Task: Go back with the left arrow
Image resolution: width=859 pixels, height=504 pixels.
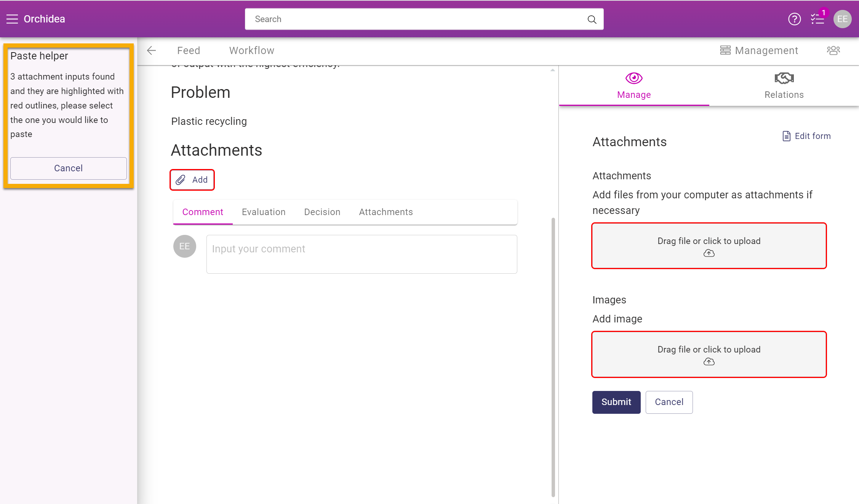Action: (152, 51)
